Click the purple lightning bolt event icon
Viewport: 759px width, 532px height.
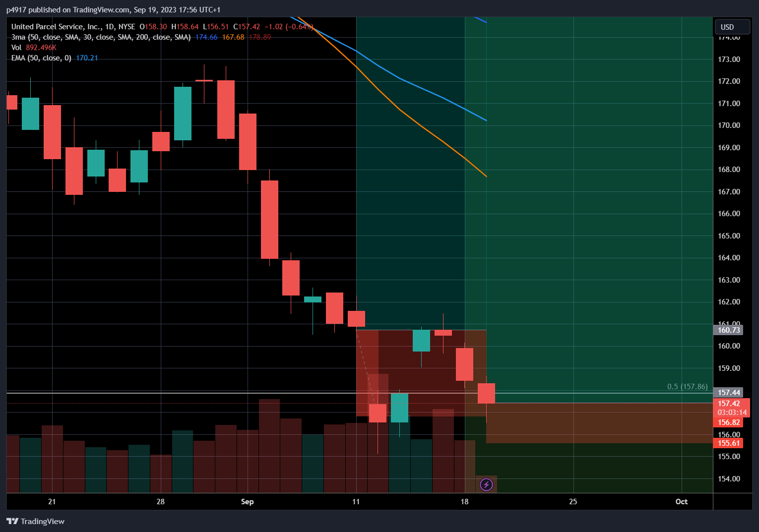pos(487,484)
